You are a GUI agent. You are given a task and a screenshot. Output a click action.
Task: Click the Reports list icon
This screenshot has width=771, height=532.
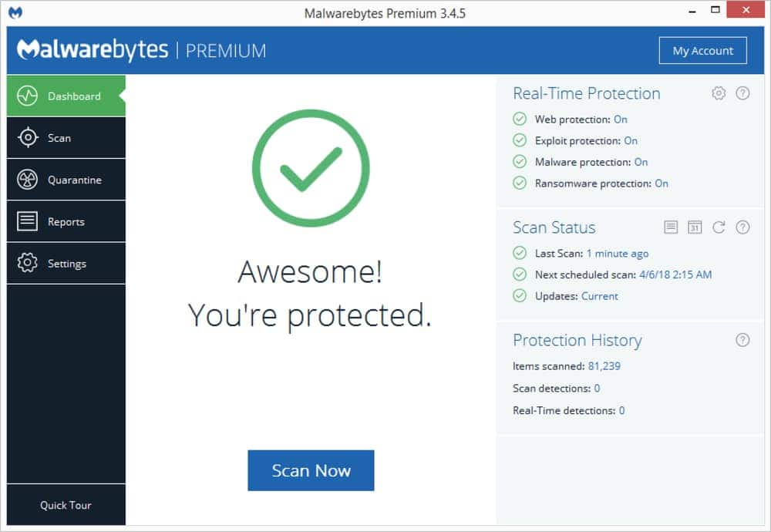click(x=27, y=221)
